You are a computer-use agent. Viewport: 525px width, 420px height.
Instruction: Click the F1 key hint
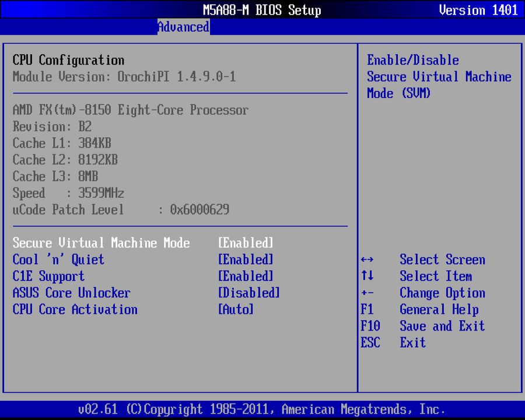(367, 309)
